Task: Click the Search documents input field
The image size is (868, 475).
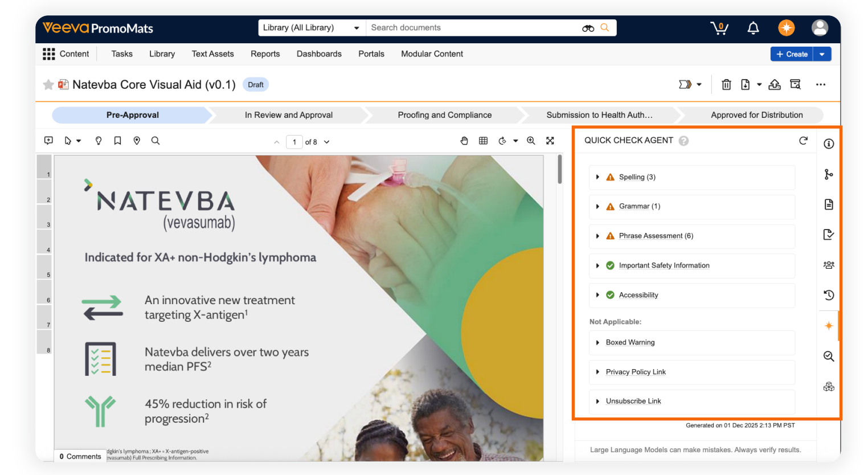Action: pyautogui.click(x=473, y=28)
